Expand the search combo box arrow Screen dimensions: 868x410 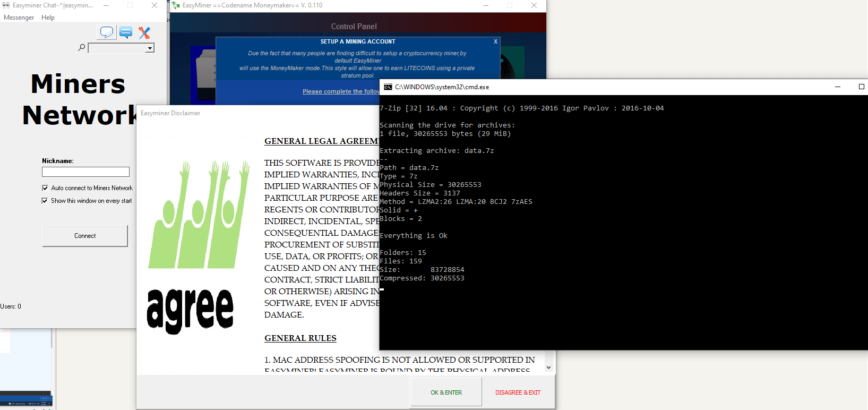150,48
